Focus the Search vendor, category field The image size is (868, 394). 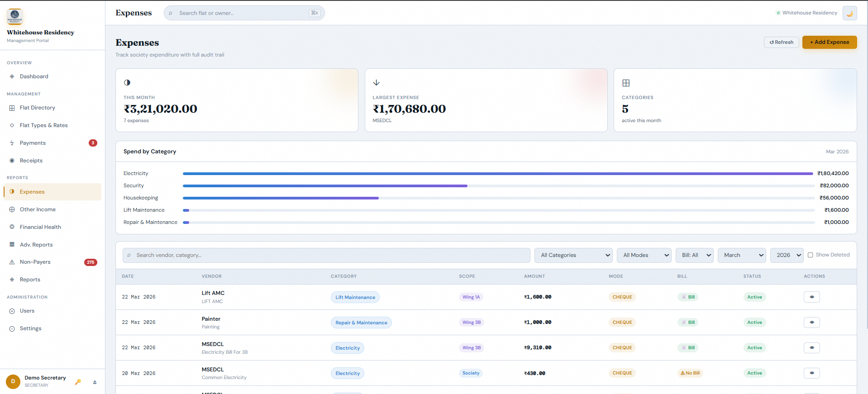(x=326, y=255)
